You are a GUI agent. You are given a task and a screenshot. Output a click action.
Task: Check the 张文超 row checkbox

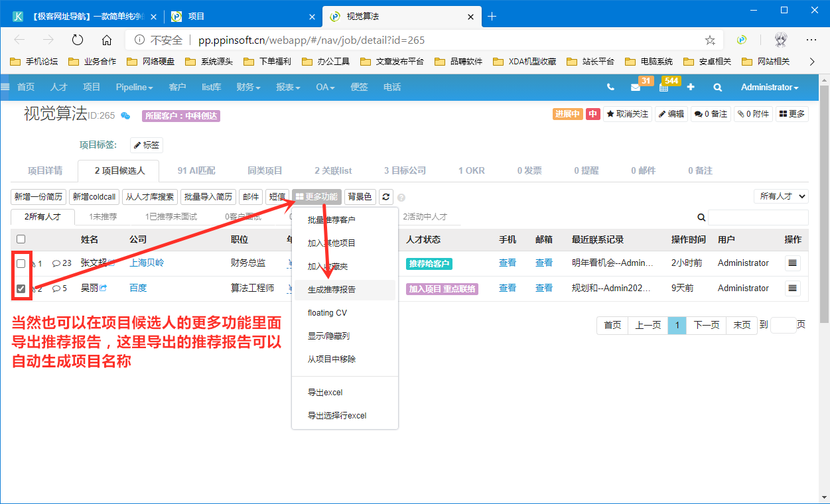coord(21,263)
